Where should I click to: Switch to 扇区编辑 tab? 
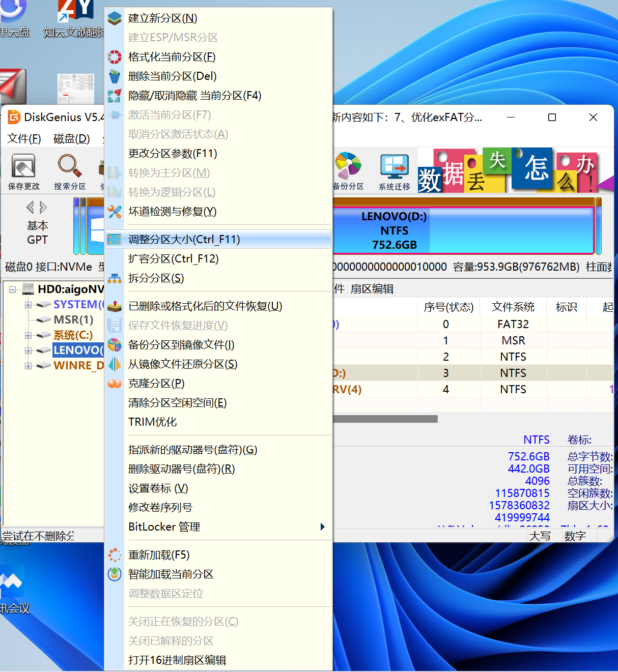tap(372, 289)
